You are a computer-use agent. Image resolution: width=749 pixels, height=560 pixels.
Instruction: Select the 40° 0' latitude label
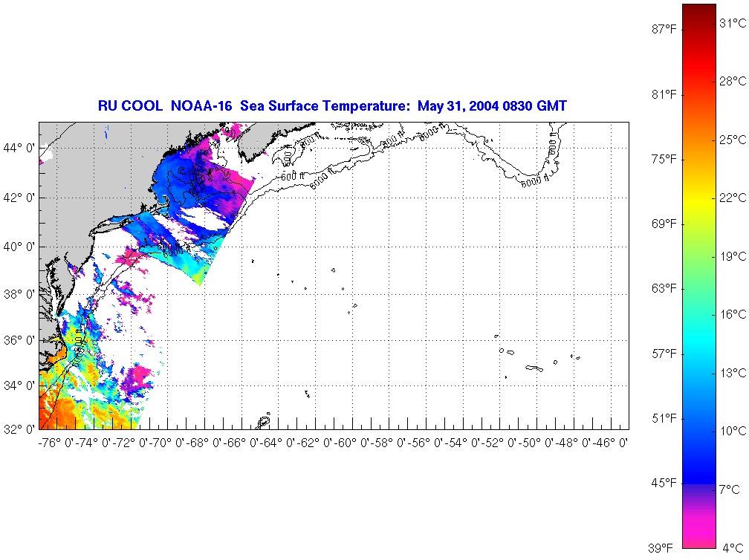(19, 247)
